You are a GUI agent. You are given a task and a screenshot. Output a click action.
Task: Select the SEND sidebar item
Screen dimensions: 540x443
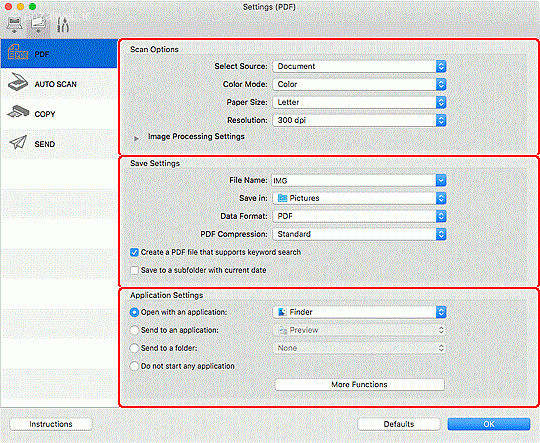point(59,144)
